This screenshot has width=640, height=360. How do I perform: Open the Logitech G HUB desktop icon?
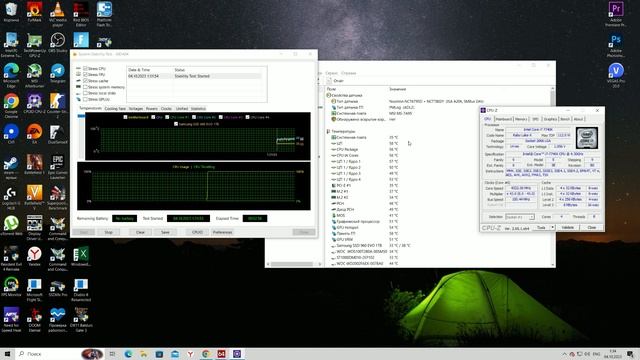tap(11, 197)
